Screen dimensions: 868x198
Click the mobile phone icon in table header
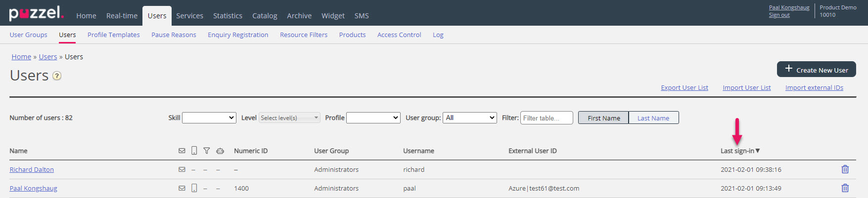194,151
